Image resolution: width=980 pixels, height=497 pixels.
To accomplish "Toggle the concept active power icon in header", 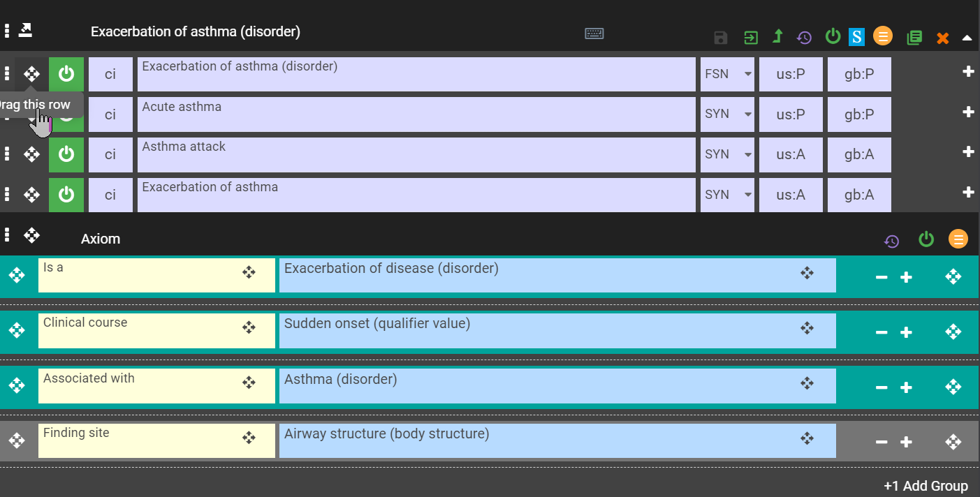I will pos(833,36).
